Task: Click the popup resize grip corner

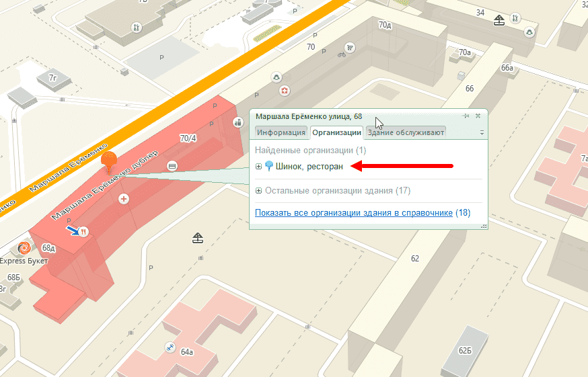Action: point(484,226)
